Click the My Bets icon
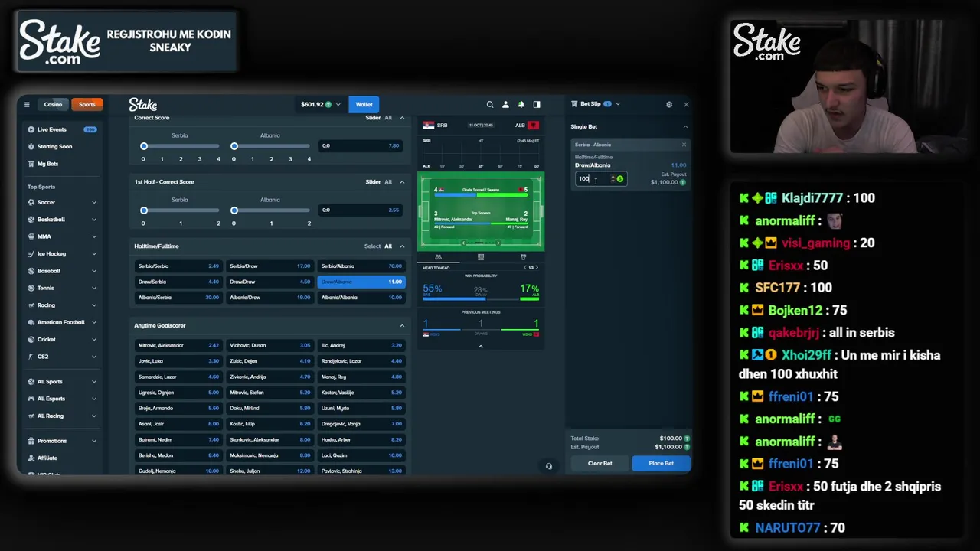 point(31,164)
